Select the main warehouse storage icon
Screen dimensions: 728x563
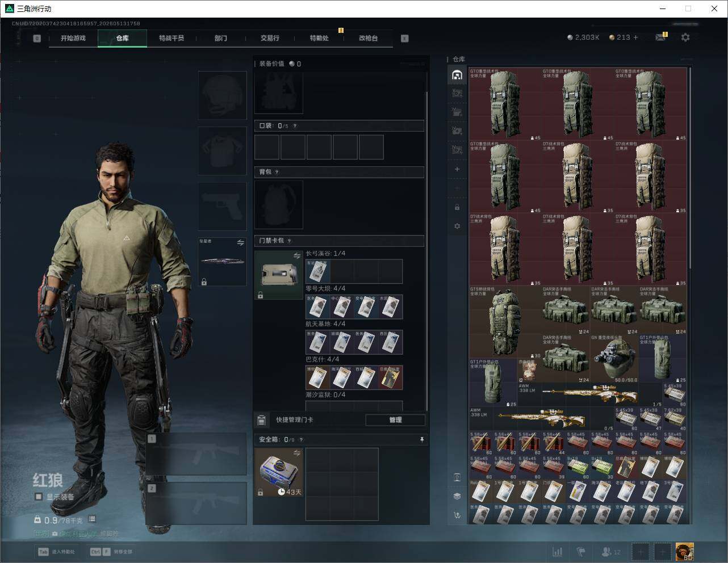click(x=457, y=75)
